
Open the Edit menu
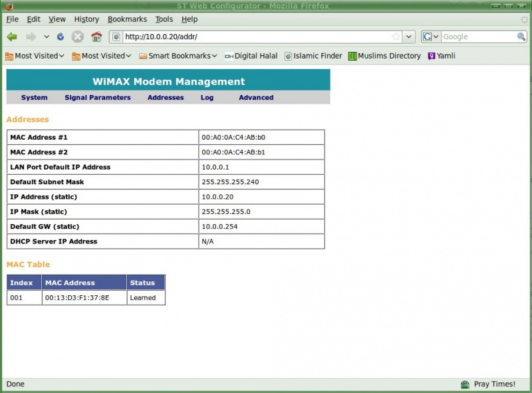coord(34,19)
